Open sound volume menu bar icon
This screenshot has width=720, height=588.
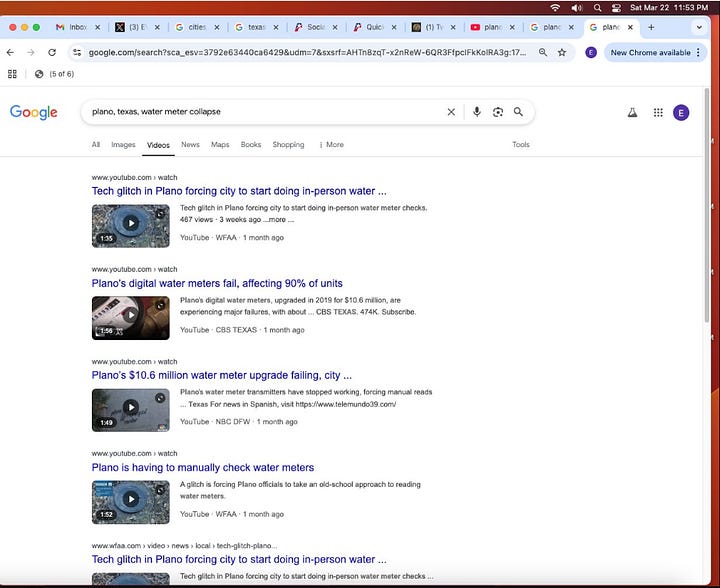point(576,8)
